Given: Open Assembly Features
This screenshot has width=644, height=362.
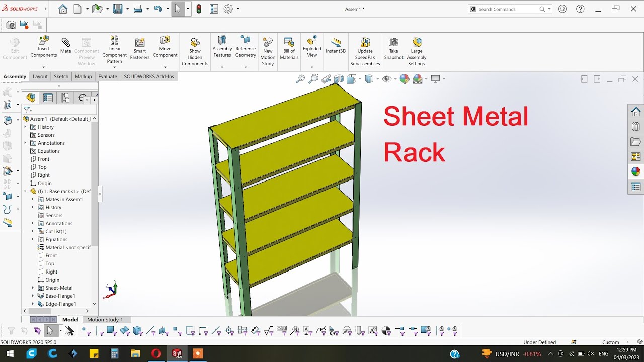Looking at the screenshot, I should tap(222, 47).
